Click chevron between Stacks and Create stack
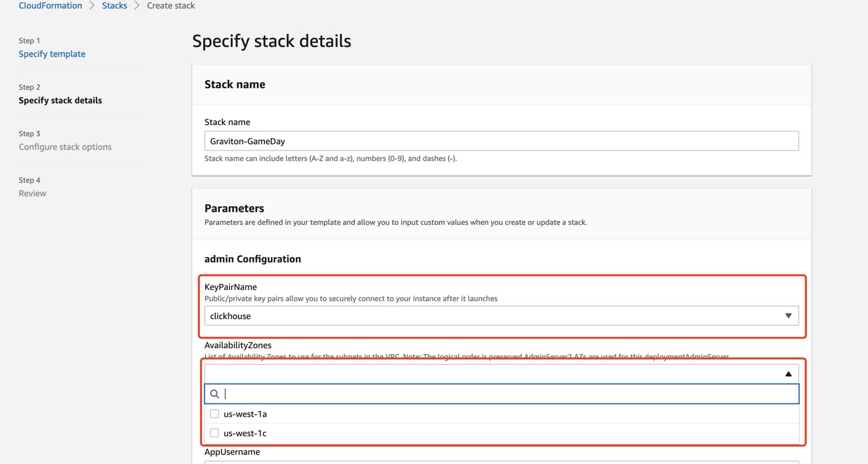Screen dimensions: 868x464 tap(137, 6)
